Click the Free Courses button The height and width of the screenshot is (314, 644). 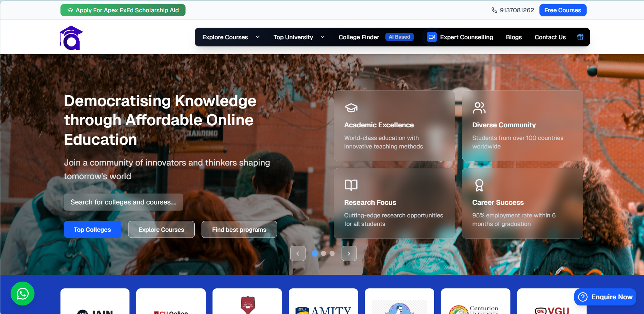point(563,10)
